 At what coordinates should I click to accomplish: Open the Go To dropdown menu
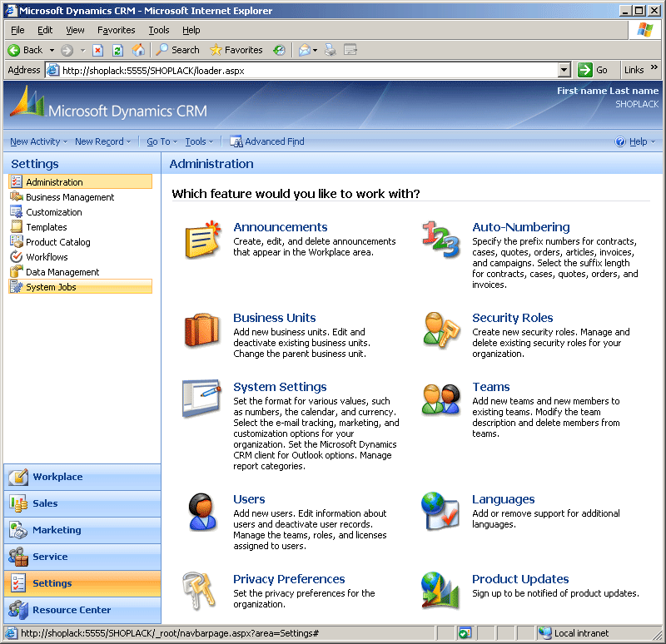pos(162,141)
